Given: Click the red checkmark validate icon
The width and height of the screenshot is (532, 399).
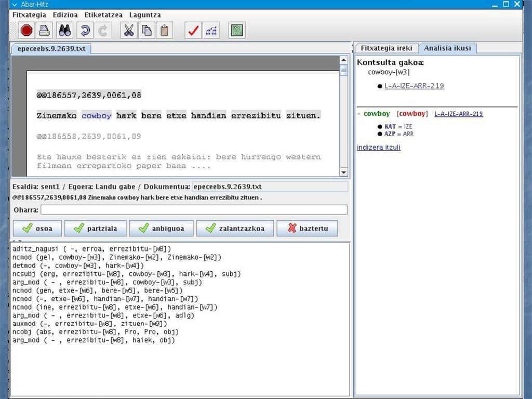Looking at the screenshot, I should point(193,31).
